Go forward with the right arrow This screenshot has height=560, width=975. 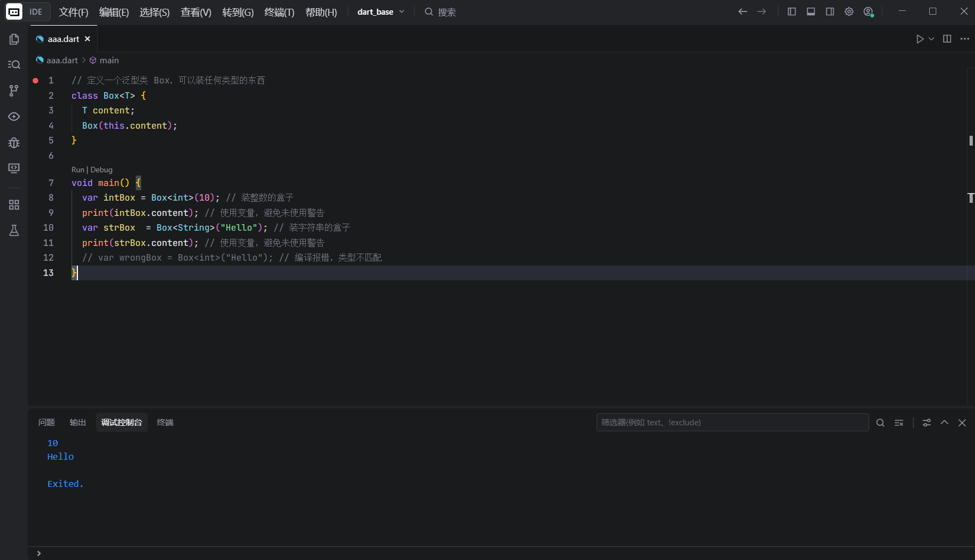[762, 11]
